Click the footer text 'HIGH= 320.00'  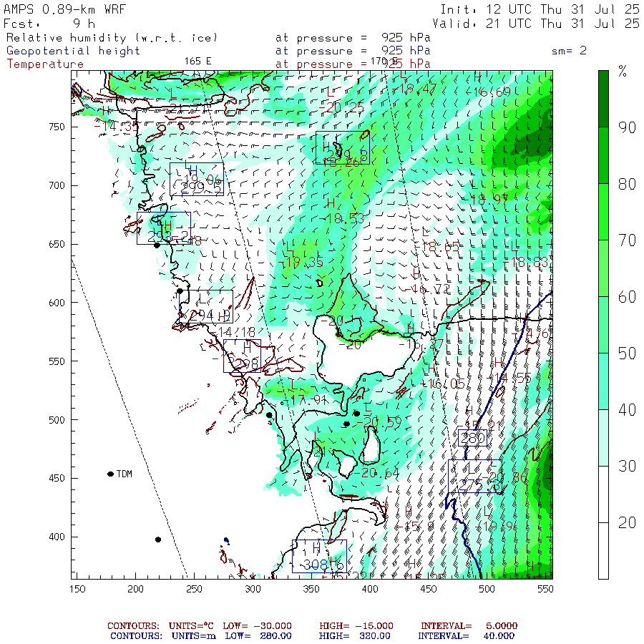355,636
